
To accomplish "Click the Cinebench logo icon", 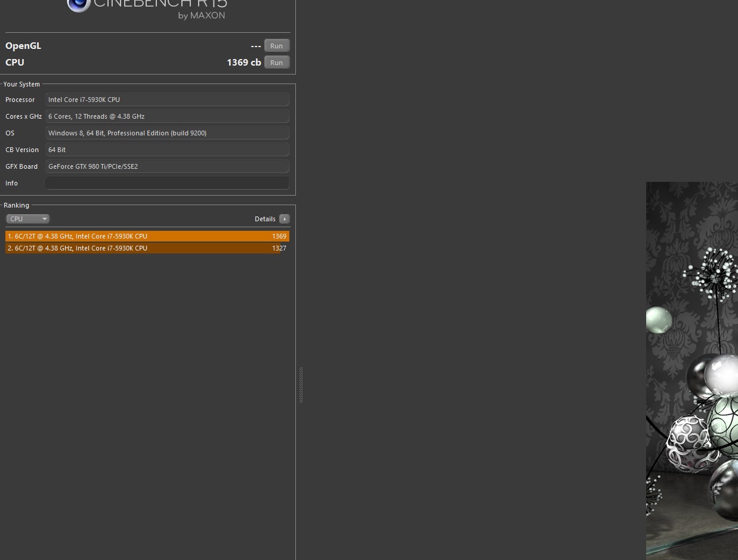I will [x=78, y=5].
